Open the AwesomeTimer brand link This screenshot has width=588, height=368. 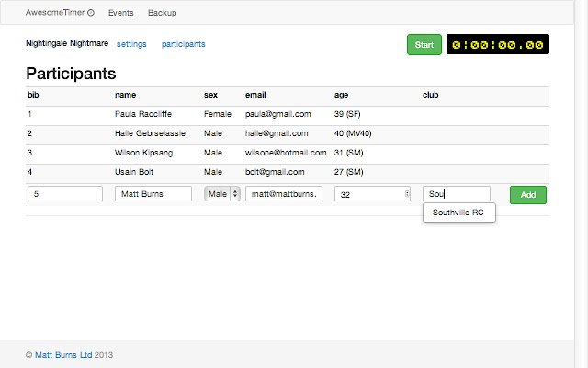coord(60,12)
